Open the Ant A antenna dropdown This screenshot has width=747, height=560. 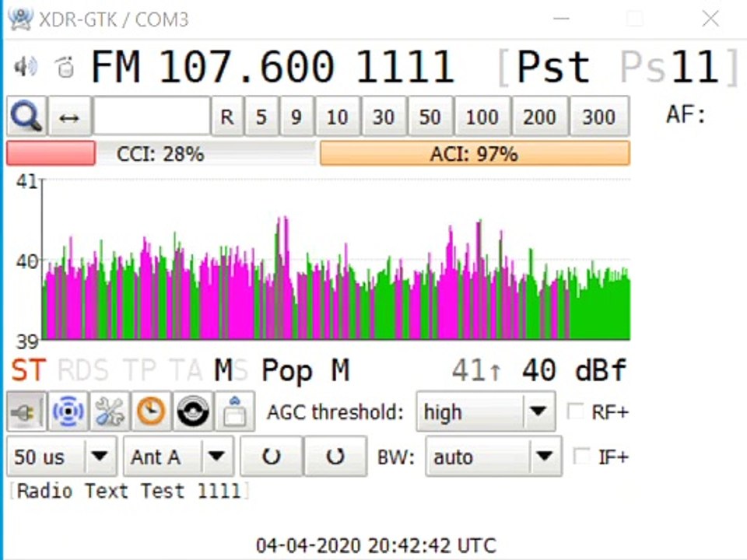(178, 457)
